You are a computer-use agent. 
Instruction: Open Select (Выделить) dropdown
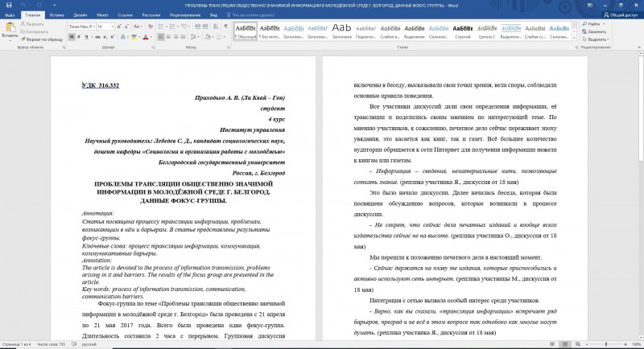point(596,39)
